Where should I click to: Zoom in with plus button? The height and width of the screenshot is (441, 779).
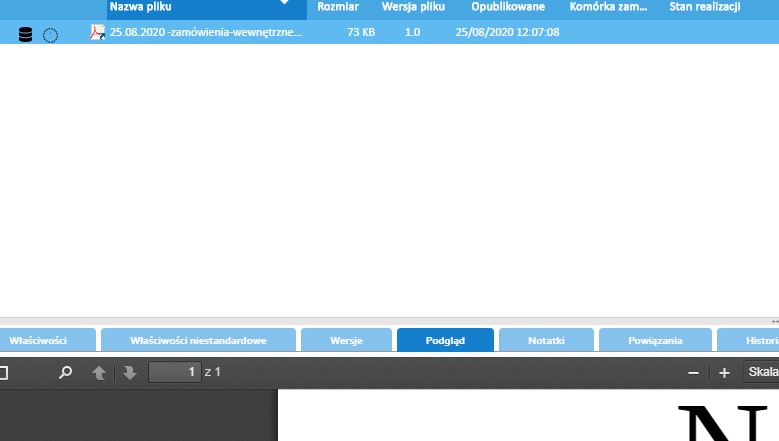(x=724, y=373)
